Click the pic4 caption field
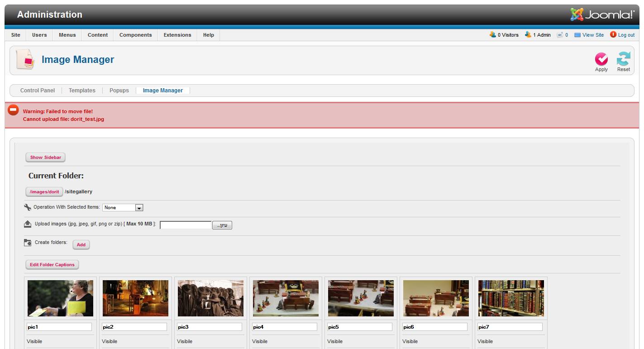 (x=285, y=327)
